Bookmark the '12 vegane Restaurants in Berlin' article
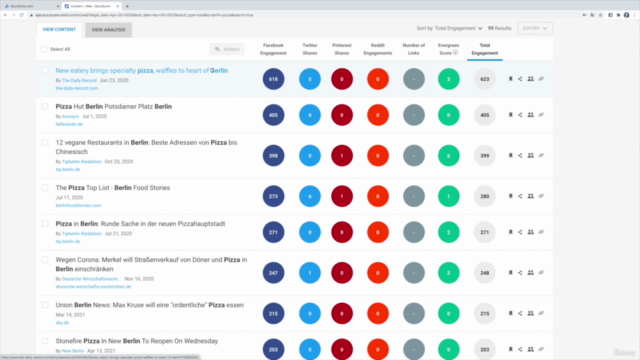This screenshot has width=640, height=360. click(510, 156)
